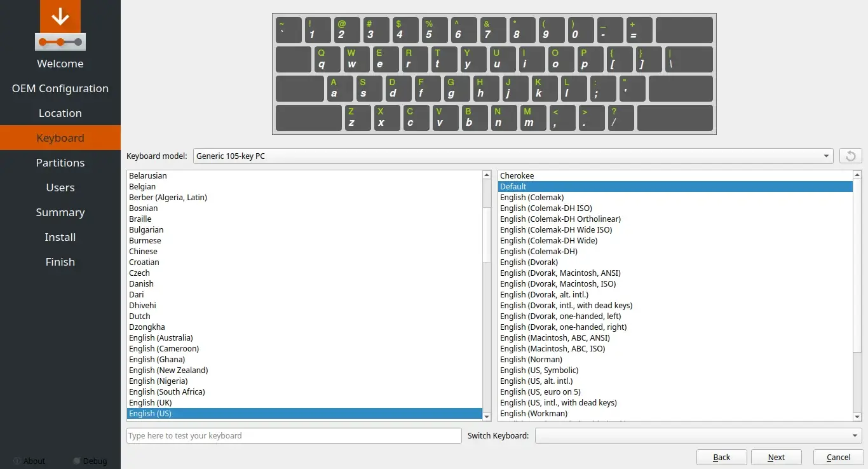Click the variant list scrollbar down arrow
Viewport: 868px width, 469px height.
[x=858, y=416]
